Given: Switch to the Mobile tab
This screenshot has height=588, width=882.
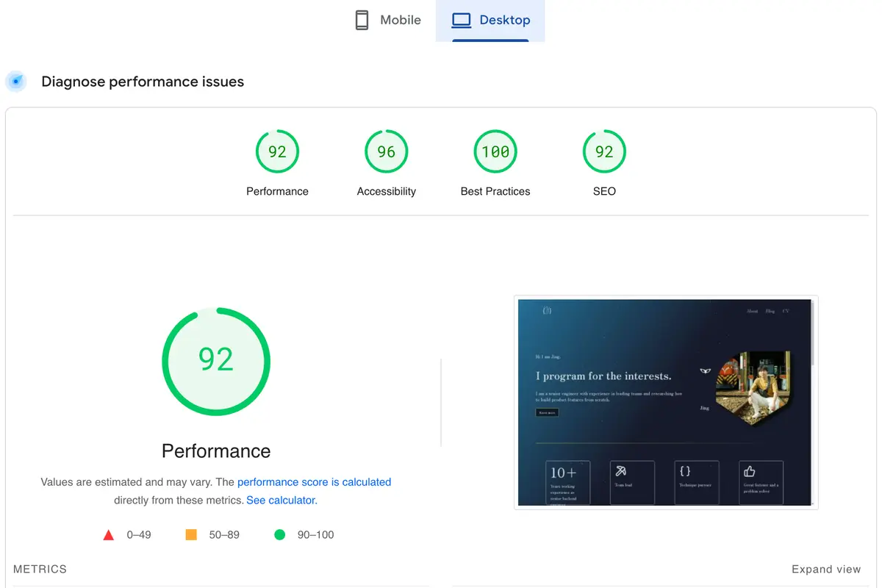Looking at the screenshot, I should pos(387,21).
